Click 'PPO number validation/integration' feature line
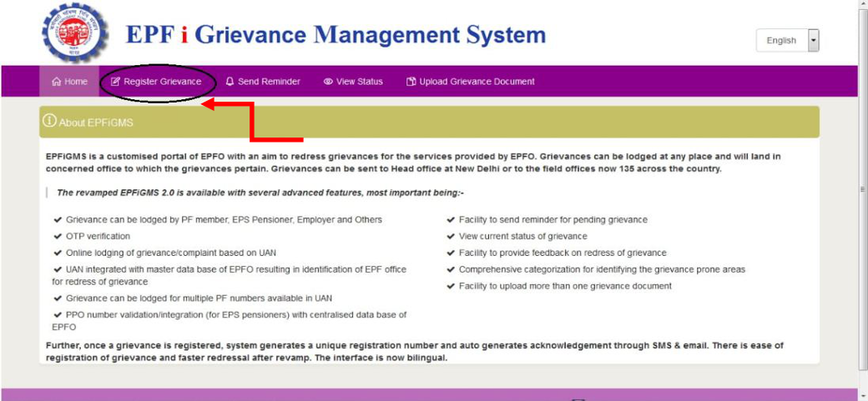Screen dimensions: 868x401 point(230,321)
